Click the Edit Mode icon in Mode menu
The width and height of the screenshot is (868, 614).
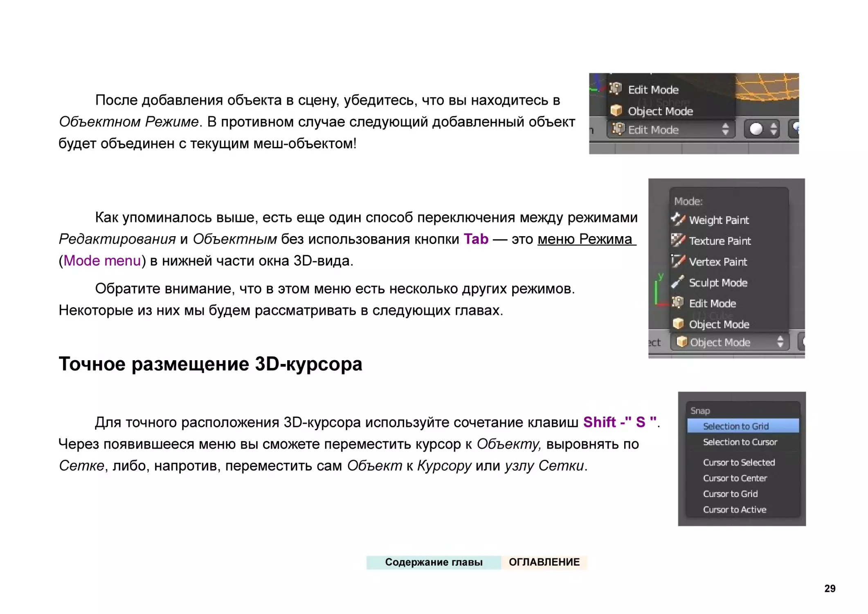677,302
